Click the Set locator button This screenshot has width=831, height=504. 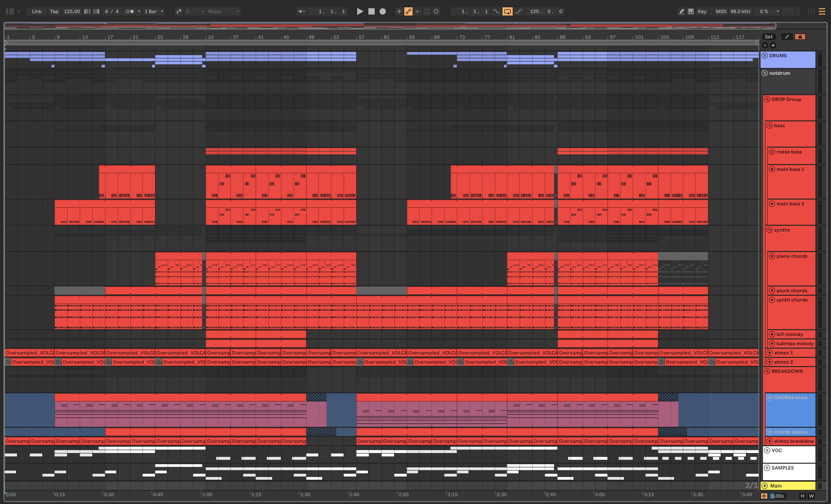[x=769, y=37]
